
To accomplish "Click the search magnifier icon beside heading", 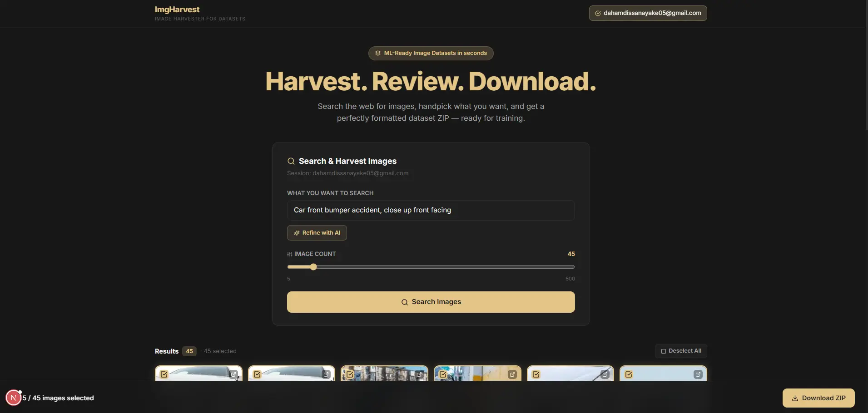I will [291, 161].
